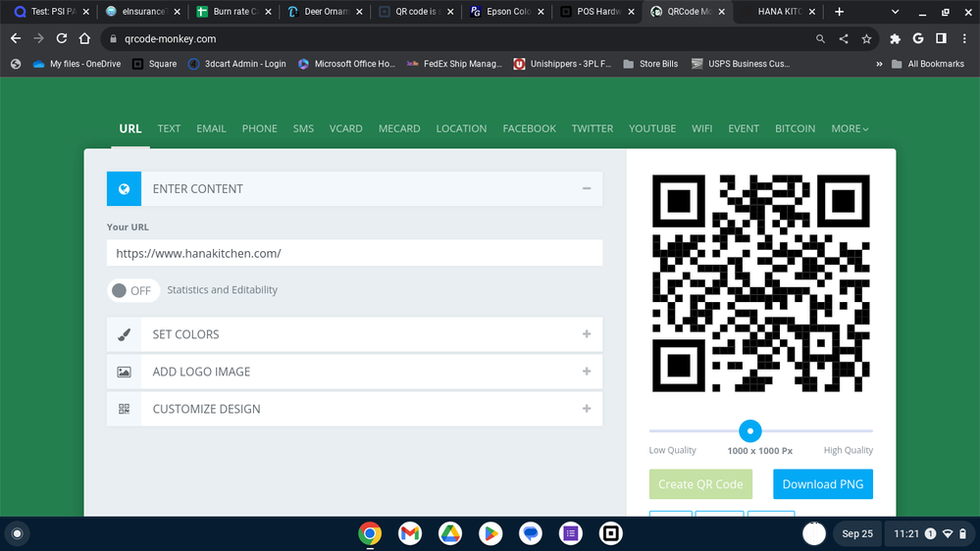Open the browser home page icon

[x=84, y=39]
